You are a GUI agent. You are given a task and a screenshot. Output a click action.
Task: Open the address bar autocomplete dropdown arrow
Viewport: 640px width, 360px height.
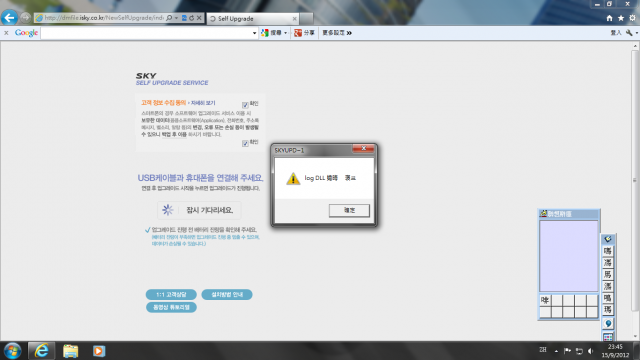click(176, 18)
